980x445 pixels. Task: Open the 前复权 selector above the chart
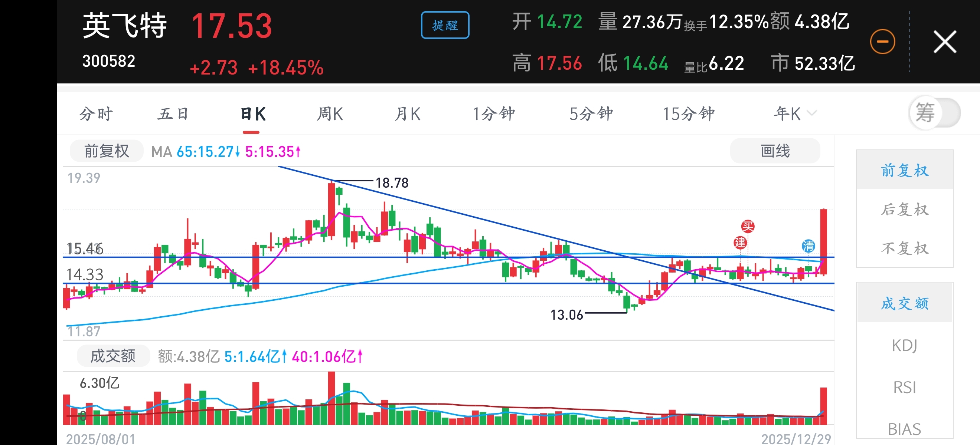click(x=106, y=151)
